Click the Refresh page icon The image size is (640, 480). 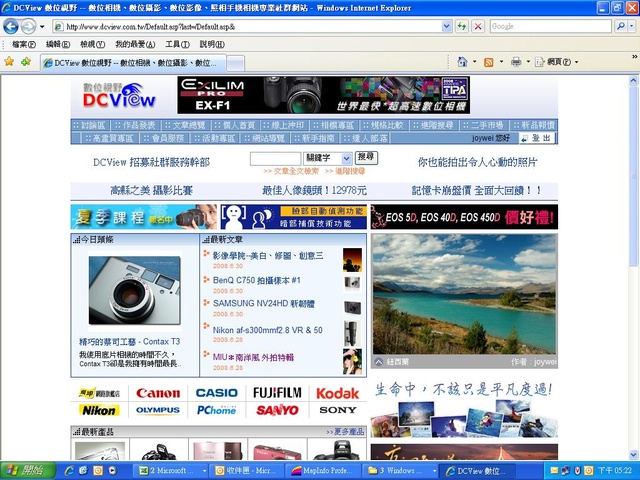click(x=462, y=27)
